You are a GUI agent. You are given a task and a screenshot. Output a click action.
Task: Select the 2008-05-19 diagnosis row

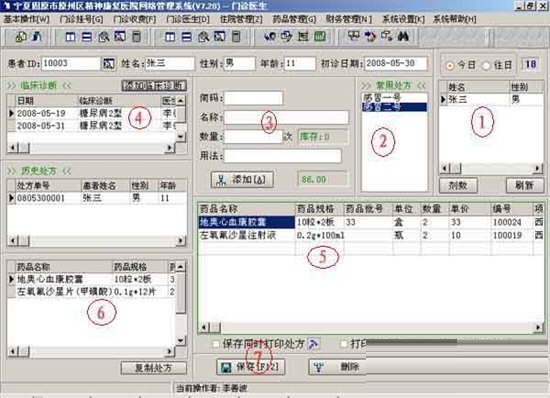tap(92, 113)
